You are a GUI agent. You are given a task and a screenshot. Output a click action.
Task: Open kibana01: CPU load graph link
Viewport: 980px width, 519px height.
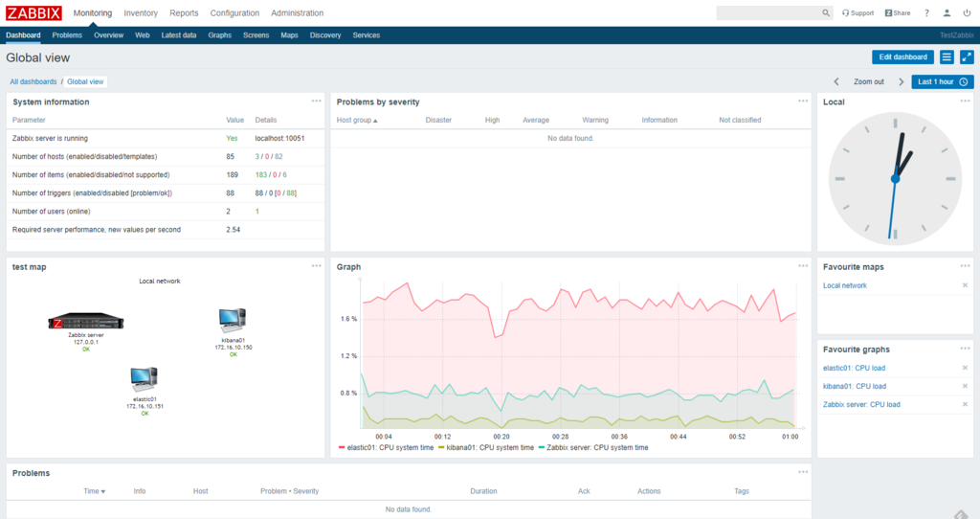click(x=855, y=386)
